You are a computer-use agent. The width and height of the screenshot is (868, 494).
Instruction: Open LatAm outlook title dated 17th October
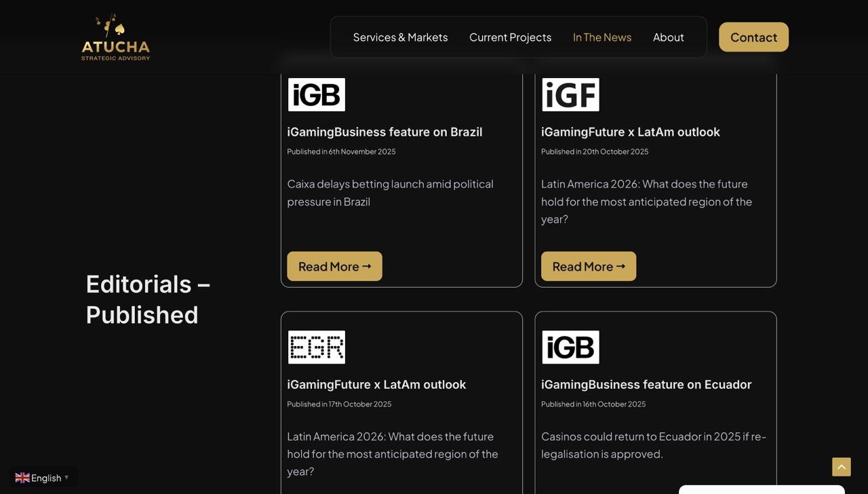pyautogui.click(x=376, y=384)
